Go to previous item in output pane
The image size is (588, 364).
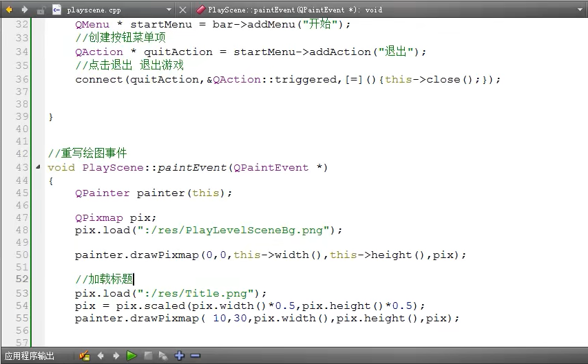point(101,355)
